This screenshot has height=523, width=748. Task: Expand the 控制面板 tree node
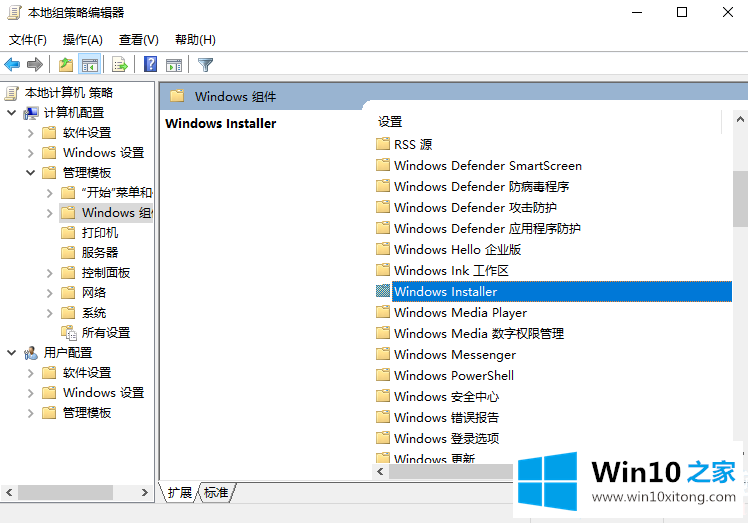pos(50,273)
